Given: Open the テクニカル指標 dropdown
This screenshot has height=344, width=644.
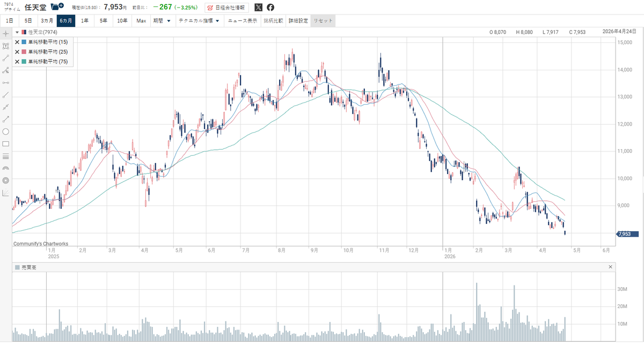Looking at the screenshot, I should point(199,21).
